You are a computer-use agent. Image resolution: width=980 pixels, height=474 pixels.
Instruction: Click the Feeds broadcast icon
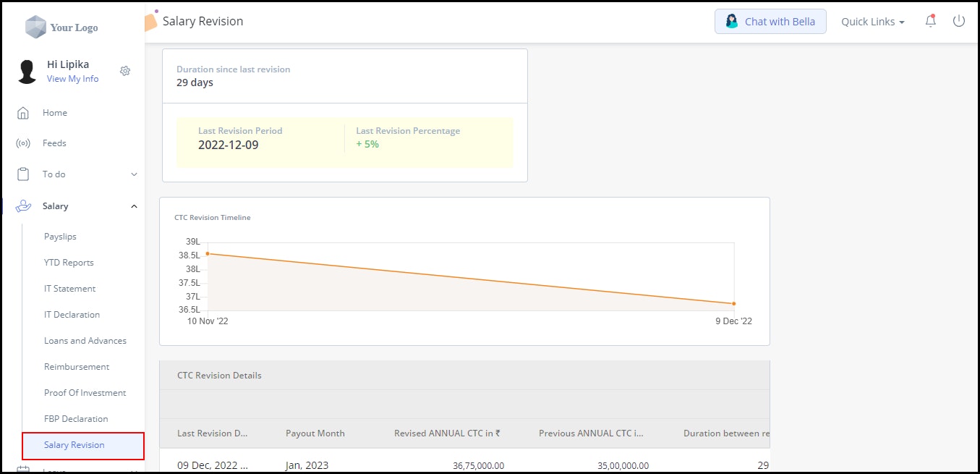[23, 143]
